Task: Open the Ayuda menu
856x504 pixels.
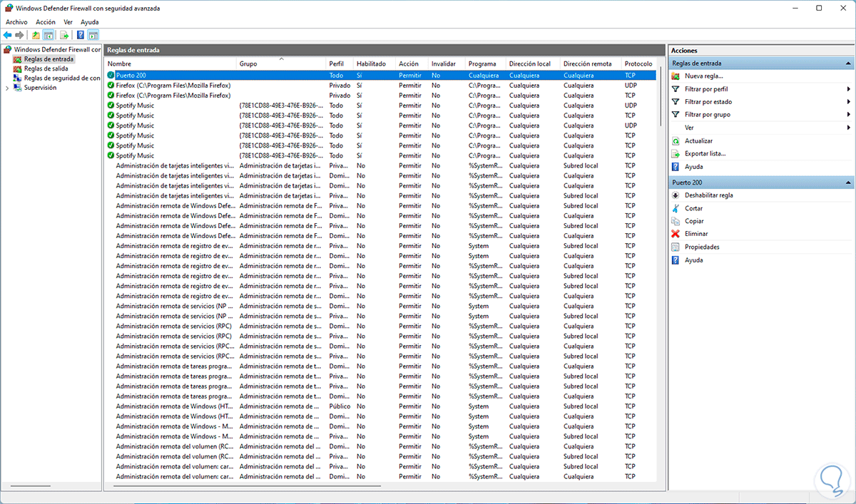Action: click(90, 22)
